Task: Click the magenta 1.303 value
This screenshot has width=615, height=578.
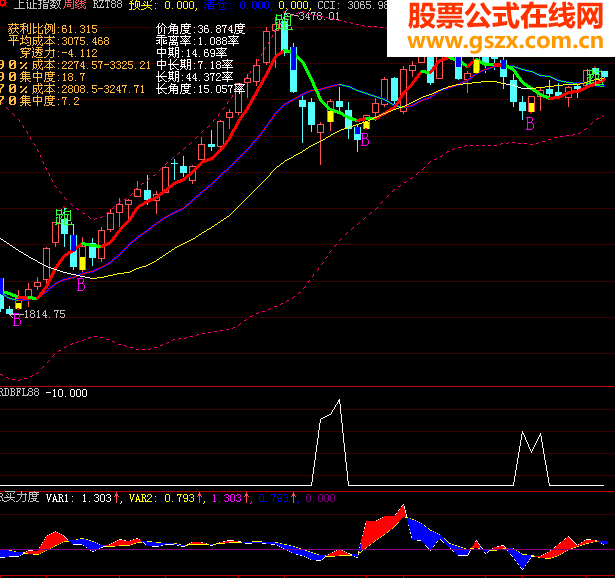Action: point(230,498)
